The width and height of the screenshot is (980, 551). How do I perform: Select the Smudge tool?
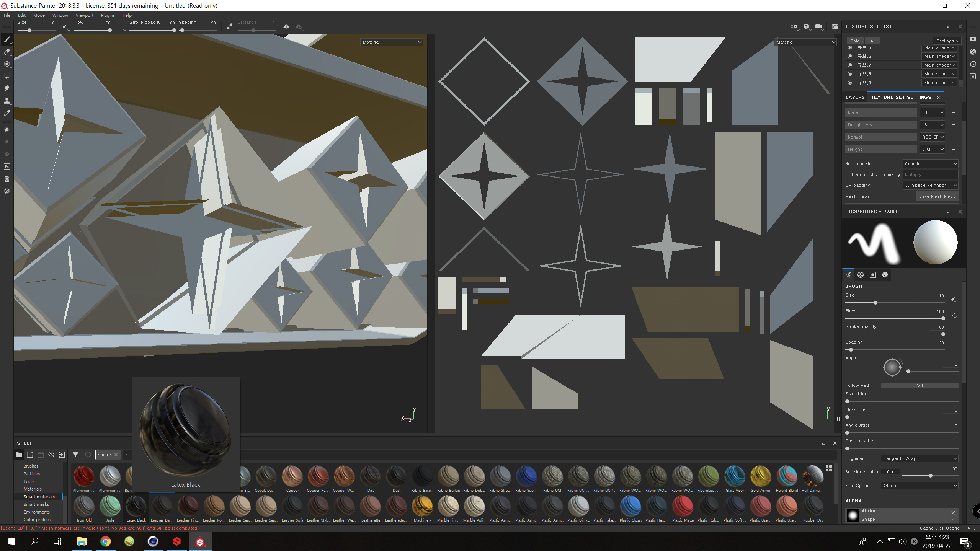(x=7, y=88)
